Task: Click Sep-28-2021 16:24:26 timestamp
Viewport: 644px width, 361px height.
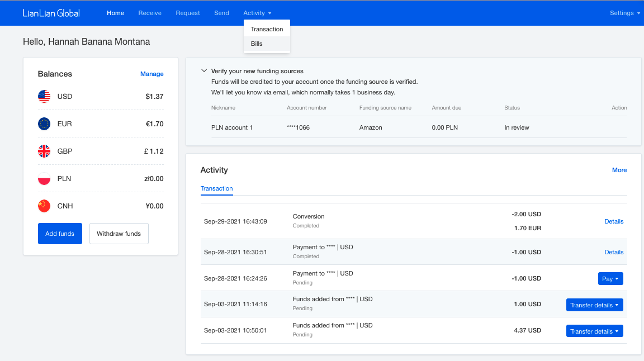Action: [x=235, y=278]
